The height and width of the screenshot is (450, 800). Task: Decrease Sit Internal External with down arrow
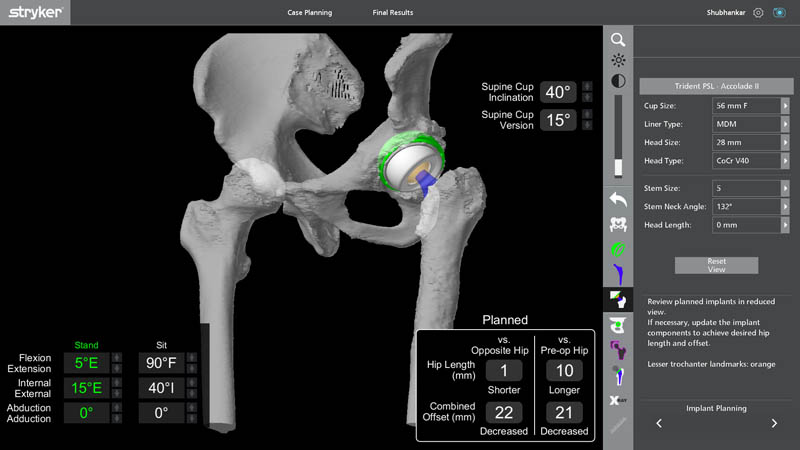click(x=192, y=393)
